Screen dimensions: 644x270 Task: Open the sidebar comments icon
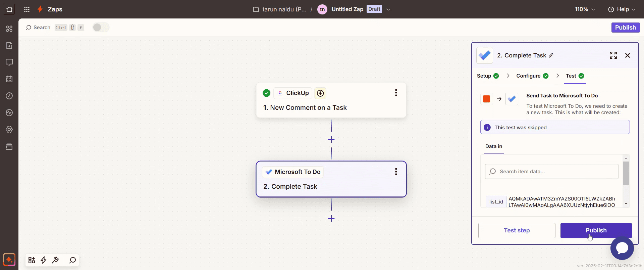9,62
